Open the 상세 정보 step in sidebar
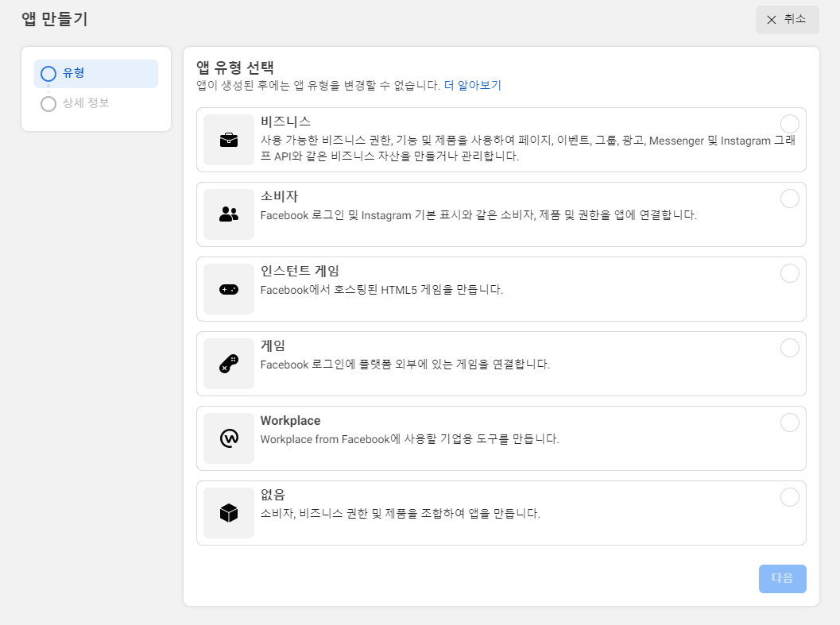 click(96, 102)
